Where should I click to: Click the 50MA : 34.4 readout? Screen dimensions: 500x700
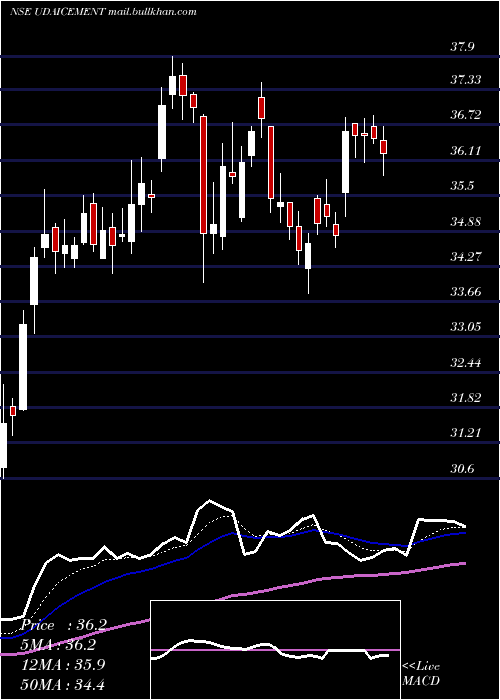tap(63, 684)
